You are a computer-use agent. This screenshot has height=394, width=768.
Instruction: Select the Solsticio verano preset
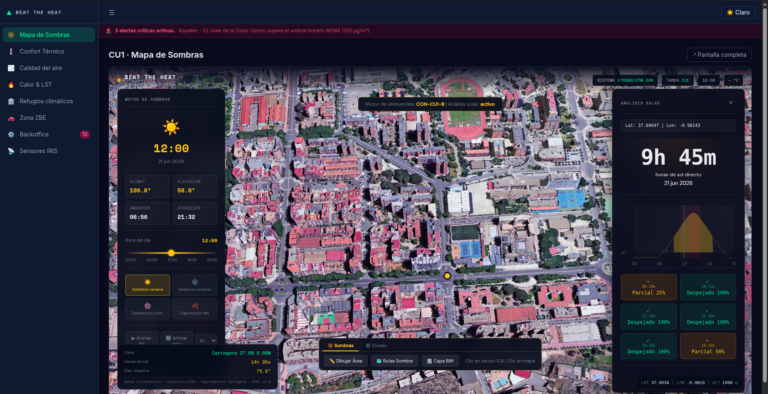[147, 285]
